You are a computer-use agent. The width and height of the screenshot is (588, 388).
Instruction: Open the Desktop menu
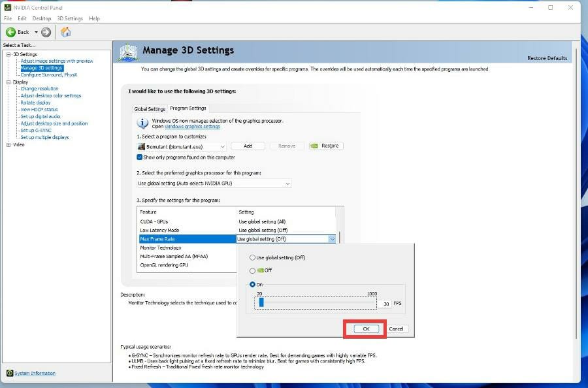42,18
